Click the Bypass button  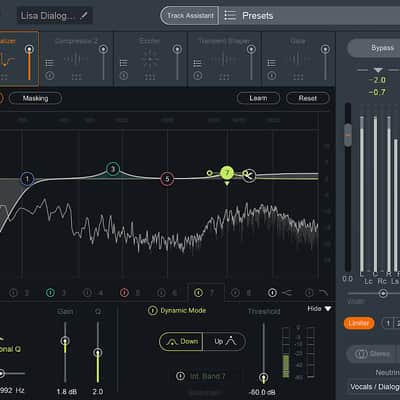click(382, 48)
